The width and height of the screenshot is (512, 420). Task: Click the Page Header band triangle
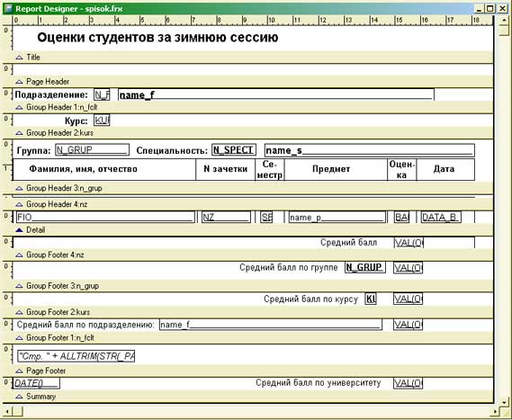point(19,82)
